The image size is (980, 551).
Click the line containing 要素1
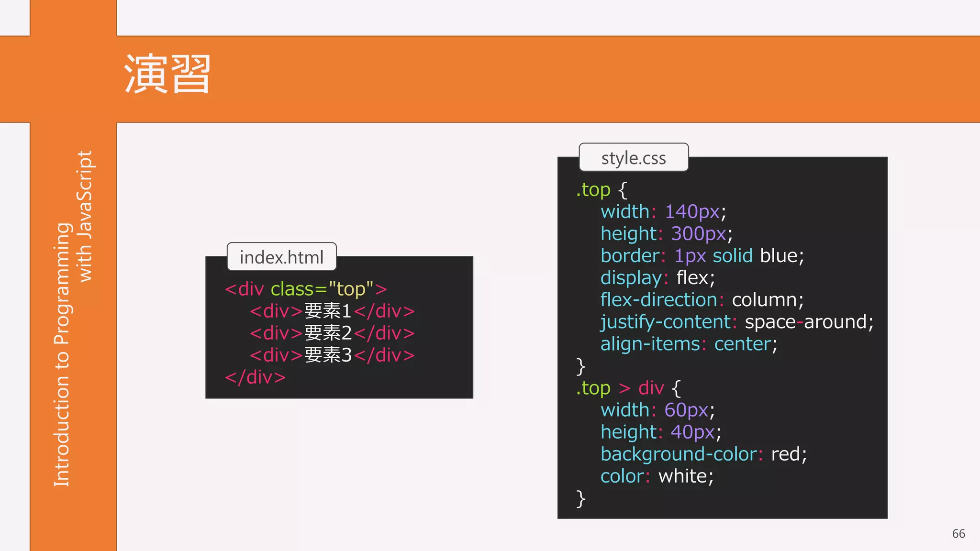pos(332,311)
